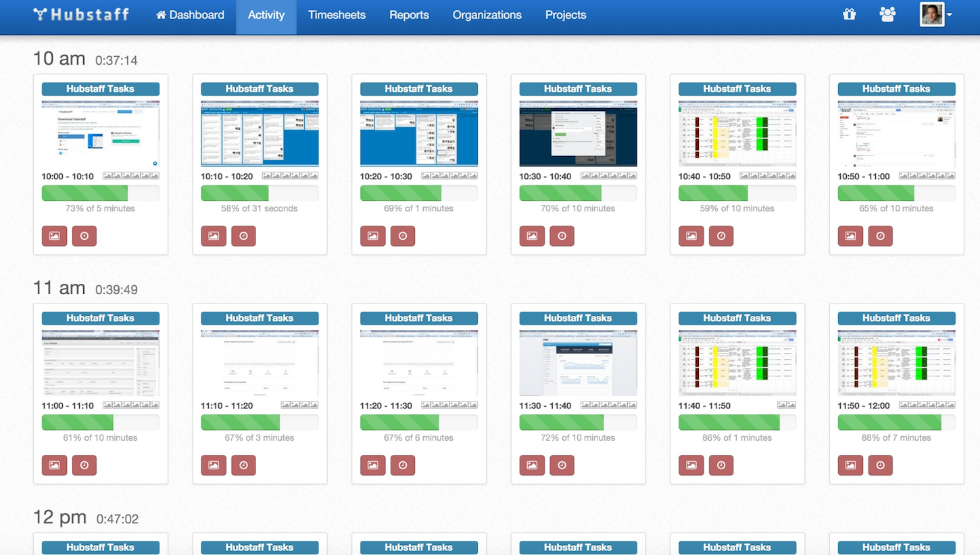The image size is (980, 555).
Task: View screenshots via image button for 10:20 - 10:30
Action: point(372,236)
